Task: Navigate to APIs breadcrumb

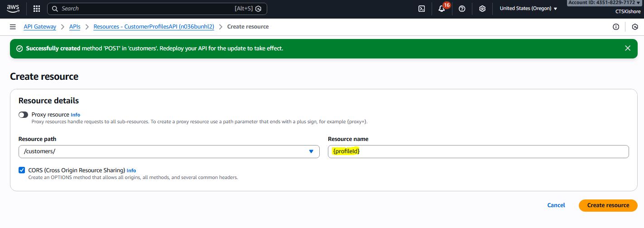Action: 75,27
